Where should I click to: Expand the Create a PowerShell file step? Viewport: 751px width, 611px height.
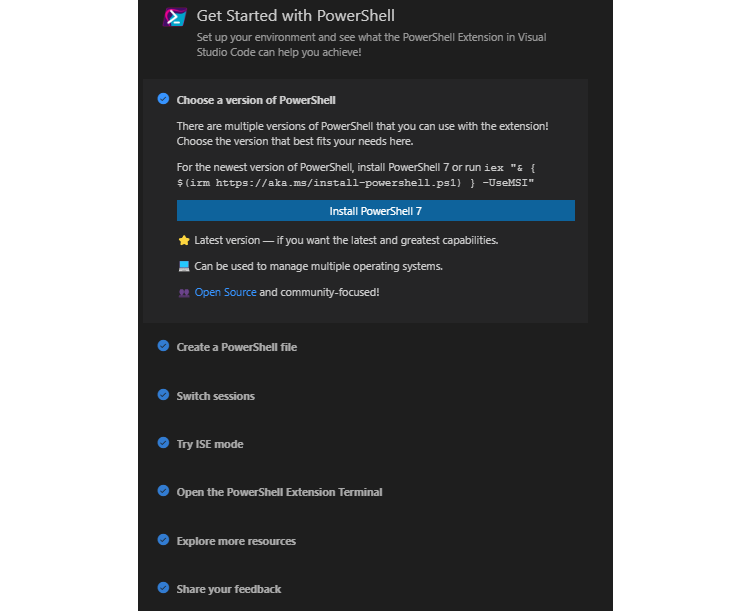237,347
